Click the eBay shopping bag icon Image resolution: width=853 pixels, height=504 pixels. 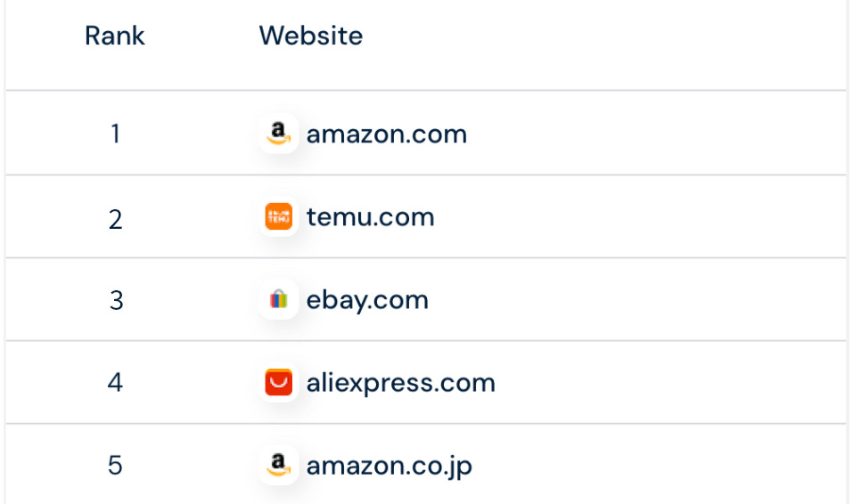point(279,300)
